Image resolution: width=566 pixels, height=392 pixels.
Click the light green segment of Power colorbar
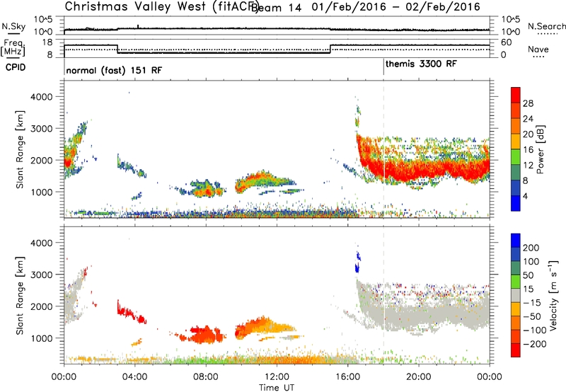pos(516,157)
